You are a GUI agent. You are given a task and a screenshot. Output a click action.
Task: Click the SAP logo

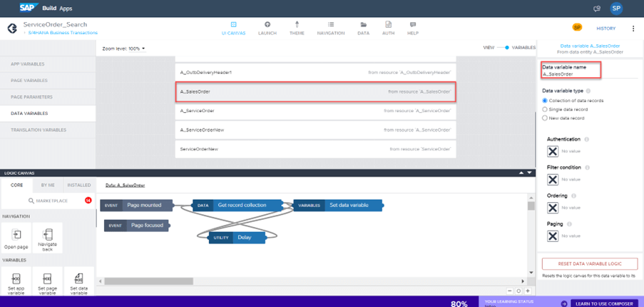click(29, 8)
